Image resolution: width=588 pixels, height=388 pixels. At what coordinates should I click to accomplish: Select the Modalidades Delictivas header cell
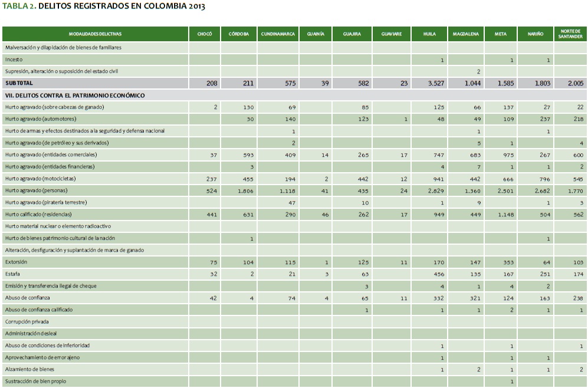click(x=95, y=34)
